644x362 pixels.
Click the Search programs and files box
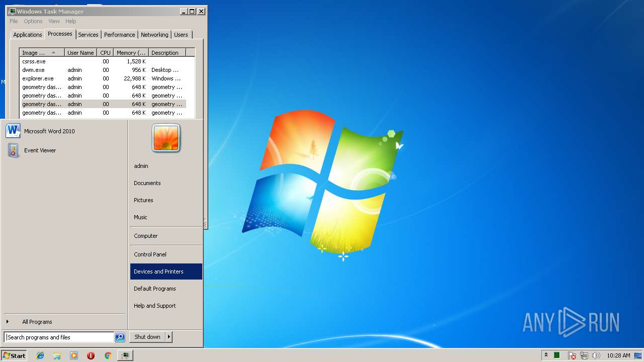59,337
